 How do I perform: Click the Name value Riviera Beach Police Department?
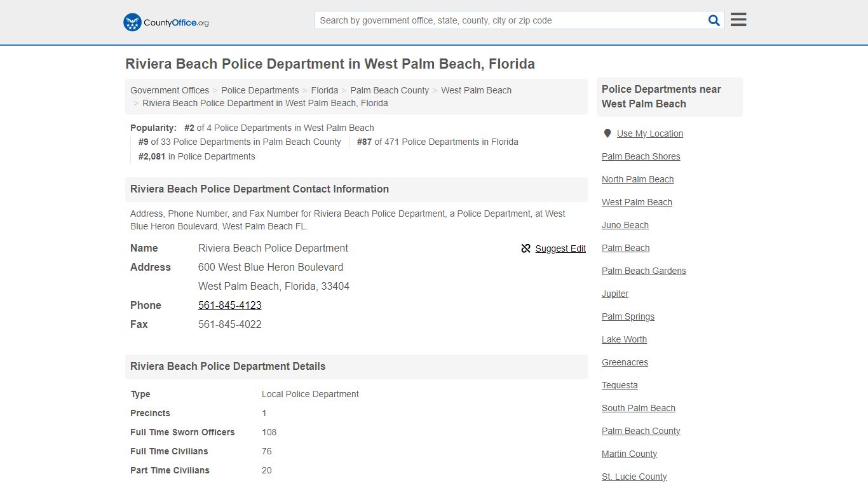tap(273, 248)
